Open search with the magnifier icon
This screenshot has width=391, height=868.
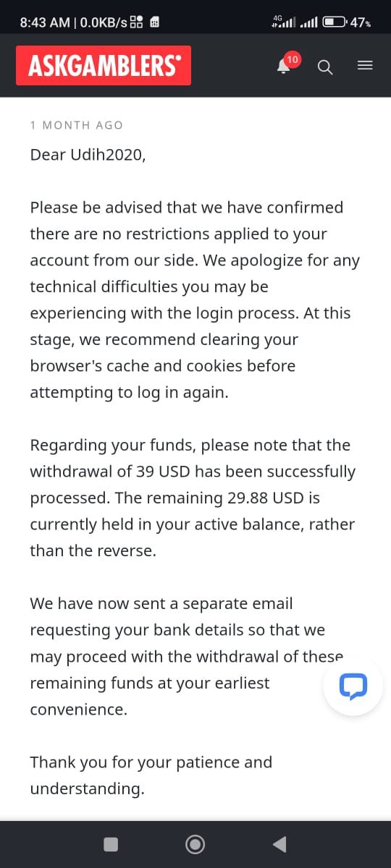coord(325,67)
